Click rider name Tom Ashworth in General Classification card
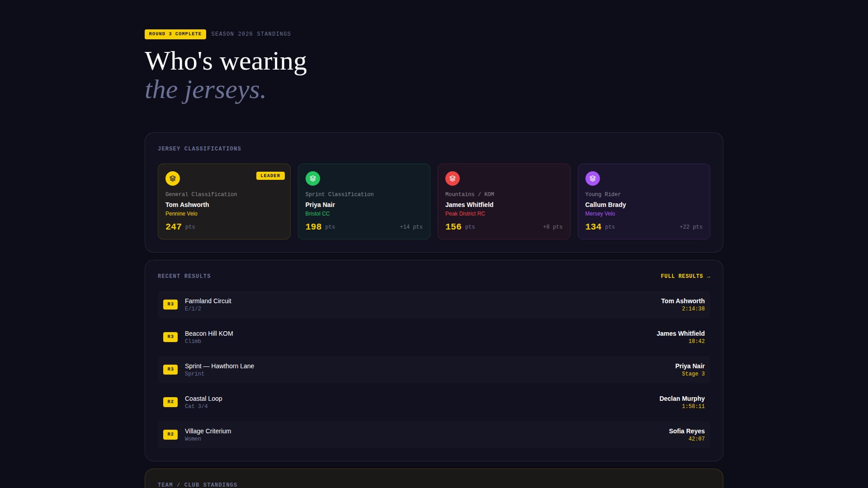This screenshot has width=868, height=488. click(x=187, y=205)
